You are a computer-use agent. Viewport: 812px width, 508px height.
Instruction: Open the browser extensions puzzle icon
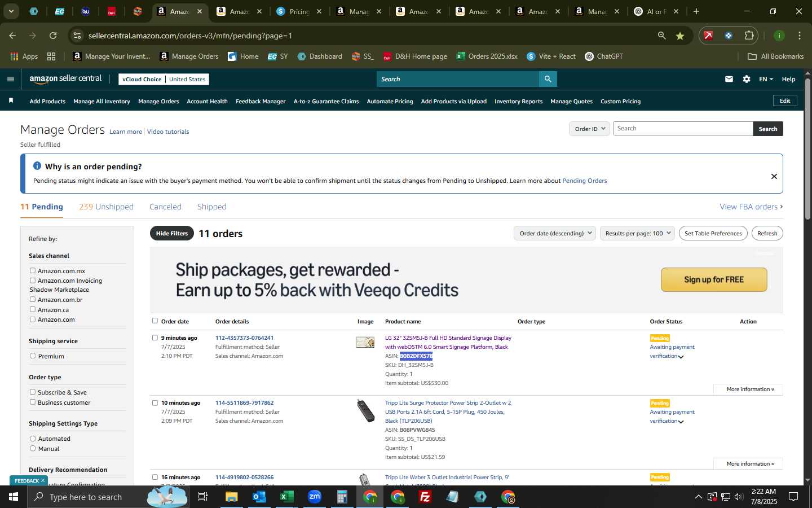749,36
